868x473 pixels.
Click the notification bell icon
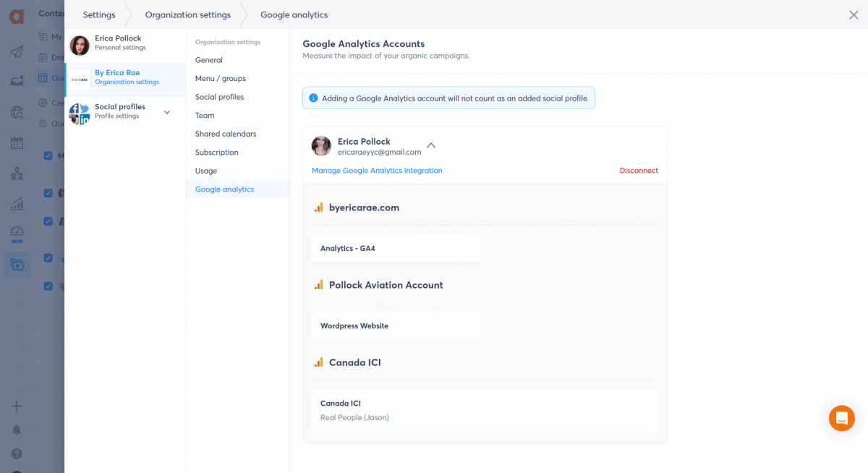(17, 430)
